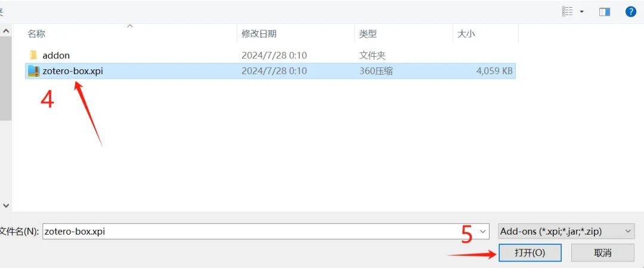Select the addon folder icon

(x=33, y=55)
